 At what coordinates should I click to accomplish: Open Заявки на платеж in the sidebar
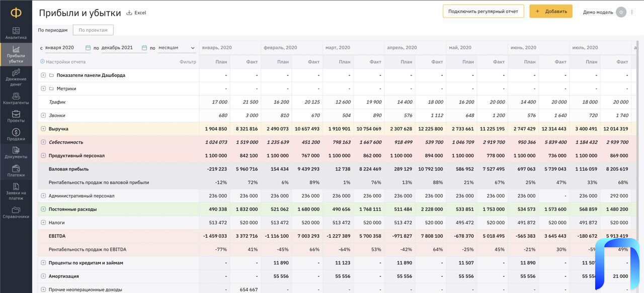(x=16, y=192)
